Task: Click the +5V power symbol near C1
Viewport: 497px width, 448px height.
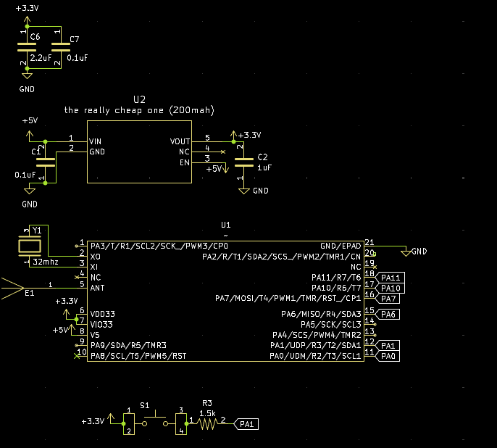Action: pos(30,136)
